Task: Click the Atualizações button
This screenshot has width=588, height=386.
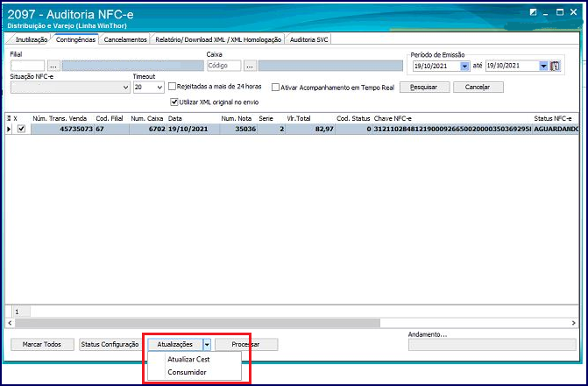Action: 175,344
